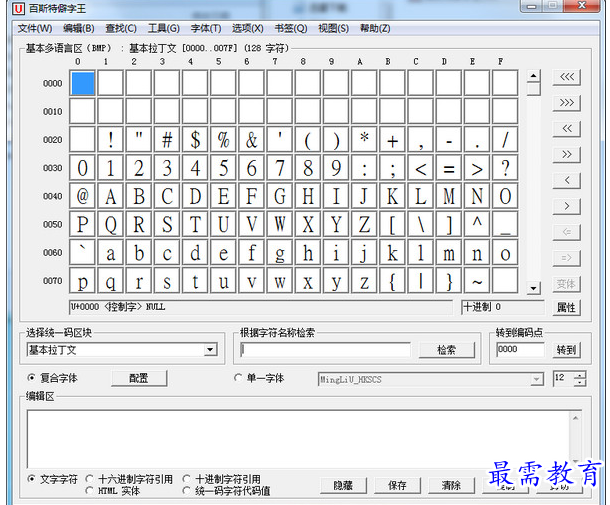Image resolution: width=610 pixels, height=505 pixels.
Task: Enable the HTML 实体 radio option
Action: (91, 491)
